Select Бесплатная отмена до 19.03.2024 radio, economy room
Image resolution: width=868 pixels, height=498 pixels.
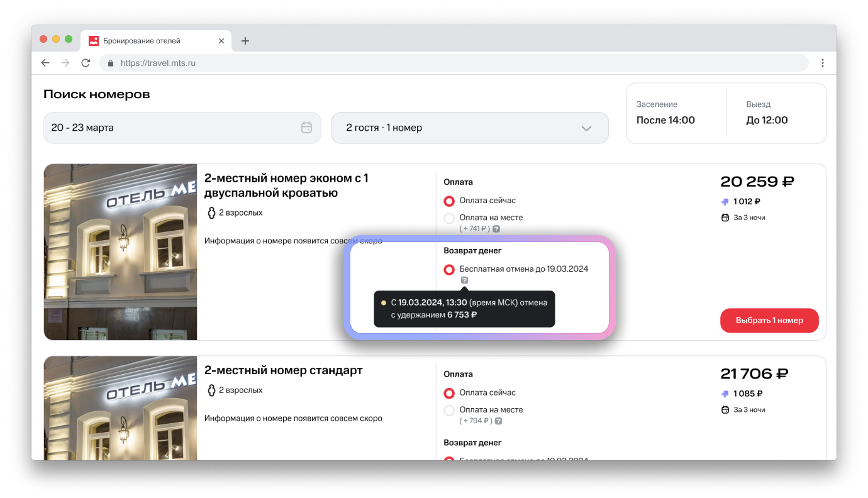pos(449,270)
